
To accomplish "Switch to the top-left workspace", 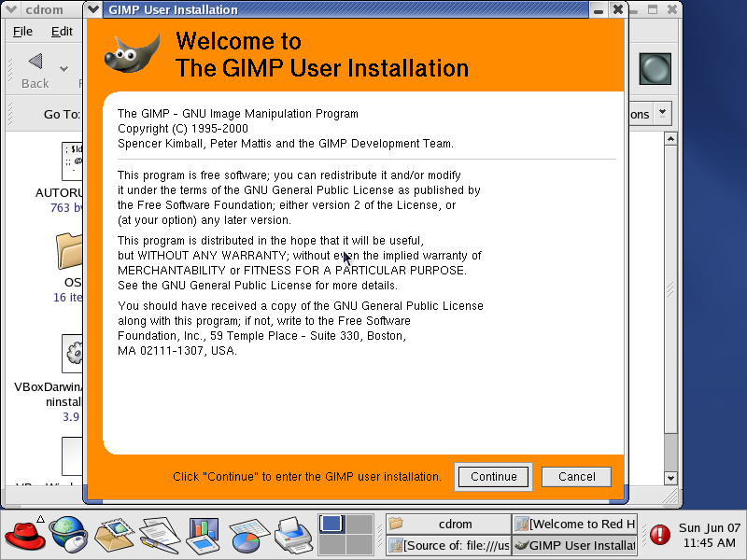I will click(332, 525).
